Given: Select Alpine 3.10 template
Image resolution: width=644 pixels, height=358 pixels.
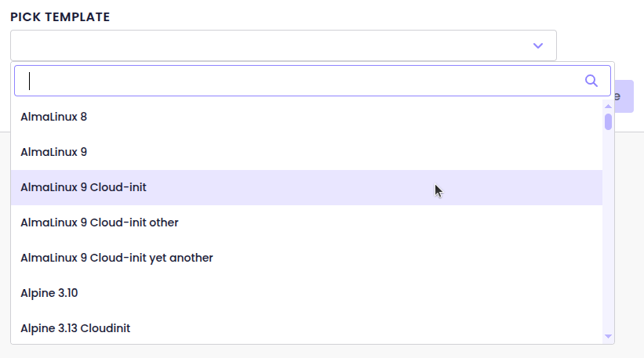Looking at the screenshot, I should [307, 293].
